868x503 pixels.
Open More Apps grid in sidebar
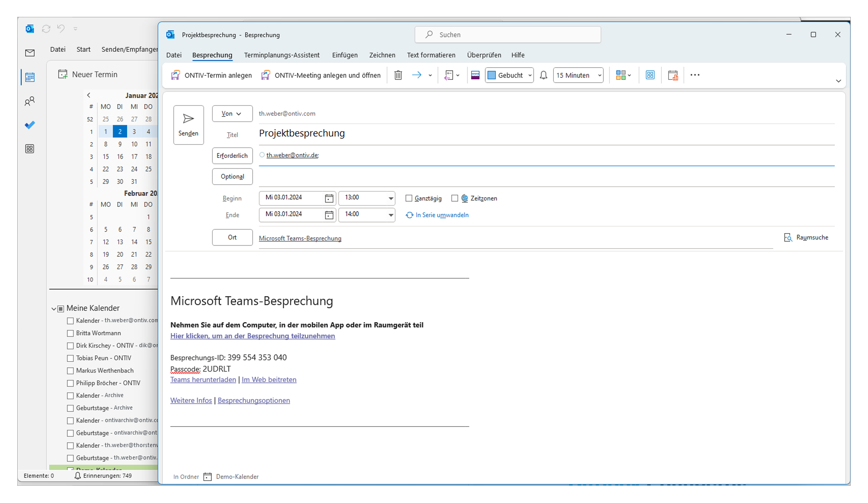[30, 149]
